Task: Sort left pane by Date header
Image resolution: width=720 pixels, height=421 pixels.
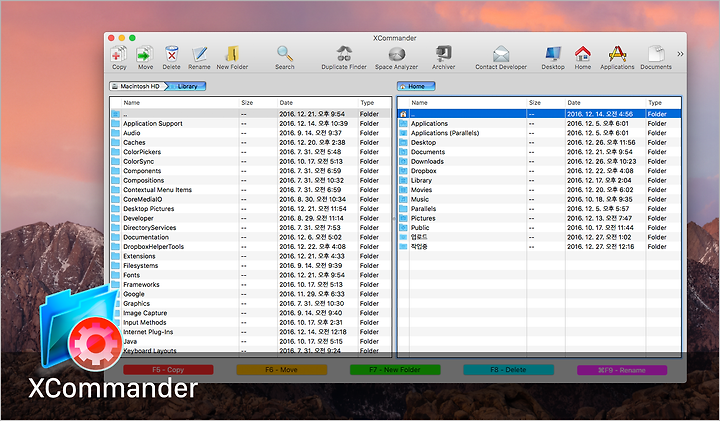Action: click(317, 103)
